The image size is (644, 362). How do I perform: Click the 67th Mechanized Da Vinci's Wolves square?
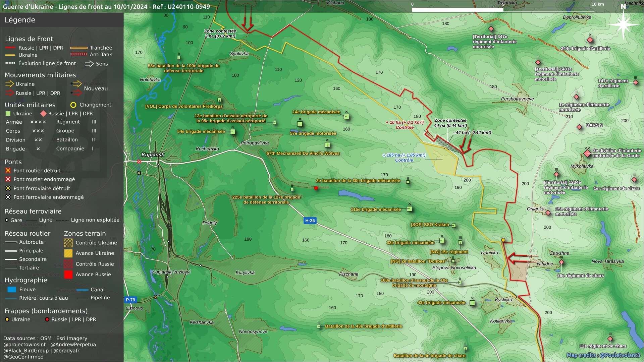[327, 145]
